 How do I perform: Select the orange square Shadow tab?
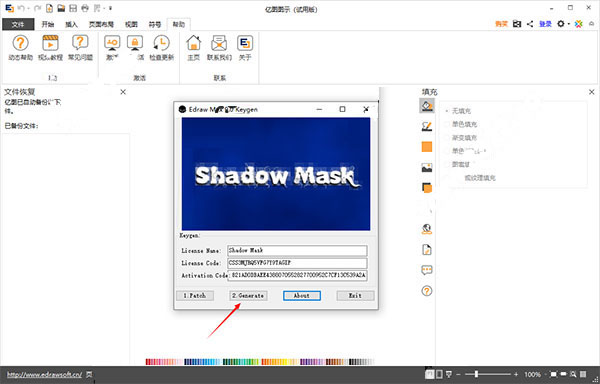point(427,147)
